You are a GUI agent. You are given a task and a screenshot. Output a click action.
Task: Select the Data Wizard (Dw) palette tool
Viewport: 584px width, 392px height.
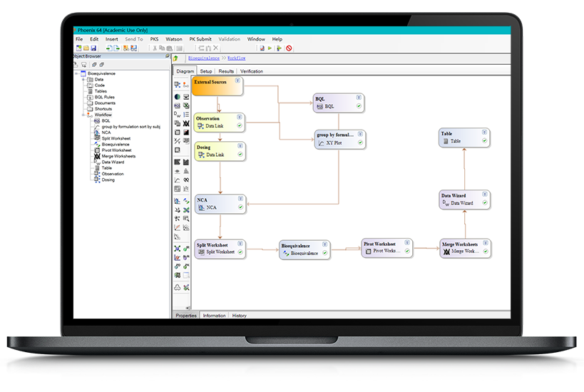(178, 114)
